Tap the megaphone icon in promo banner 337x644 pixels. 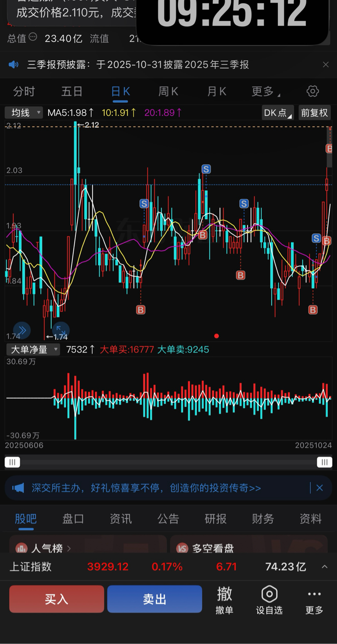[18, 488]
